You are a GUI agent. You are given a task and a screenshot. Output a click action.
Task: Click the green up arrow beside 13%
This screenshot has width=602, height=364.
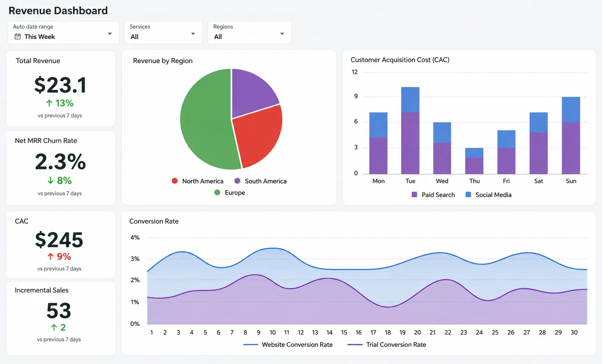click(x=49, y=103)
